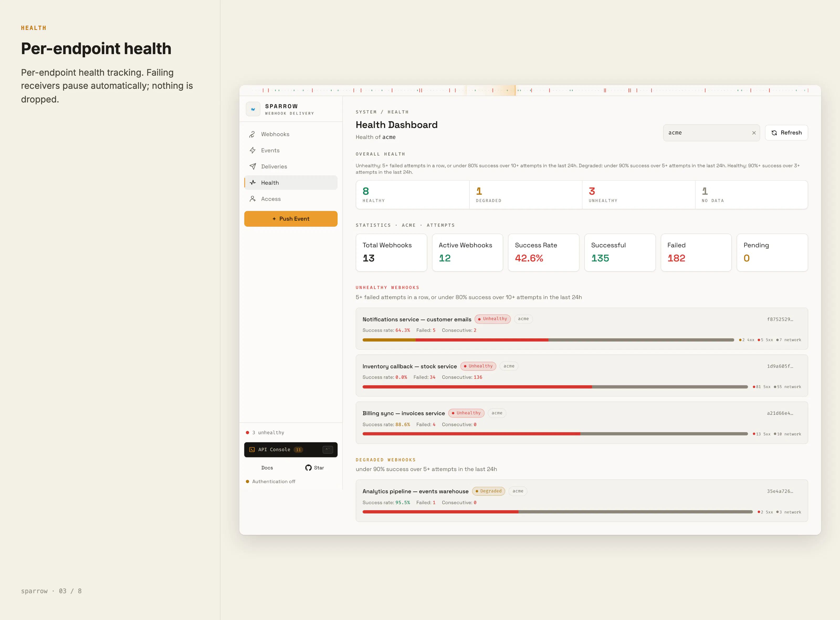Click the Health pulse icon

pyautogui.click(x=252, y=183)
